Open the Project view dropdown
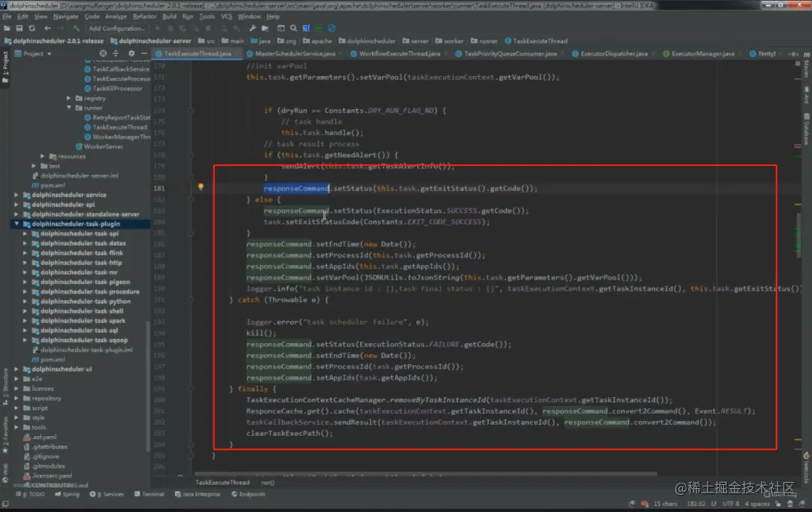This screenshot has height=512, width=812. (34, 53)
